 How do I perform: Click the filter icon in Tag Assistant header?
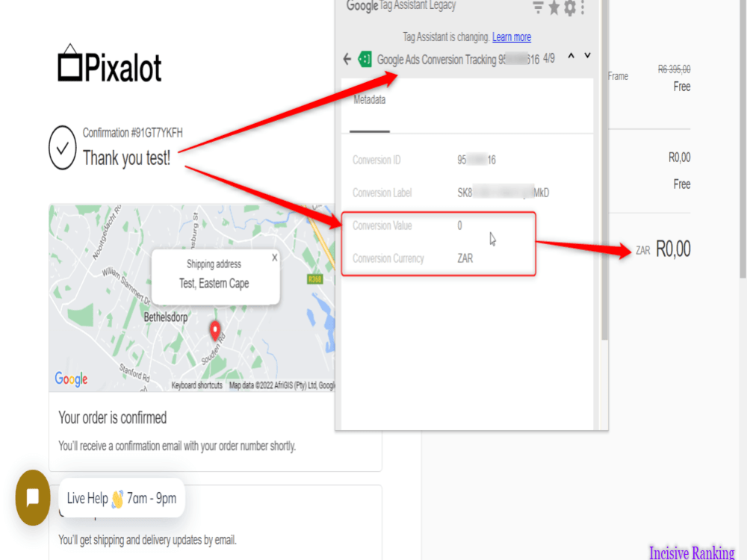pyautogui.click(x=538, y=7)
